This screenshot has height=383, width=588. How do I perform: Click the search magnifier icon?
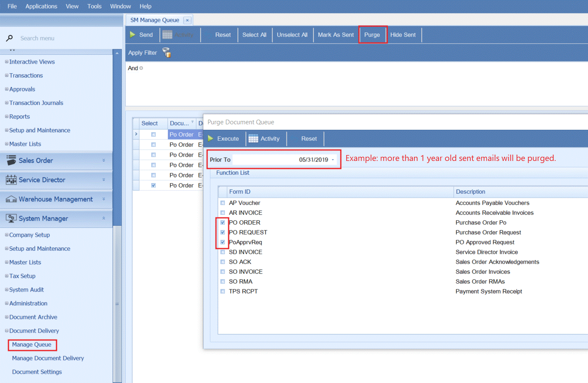click(x=9, y=38)
